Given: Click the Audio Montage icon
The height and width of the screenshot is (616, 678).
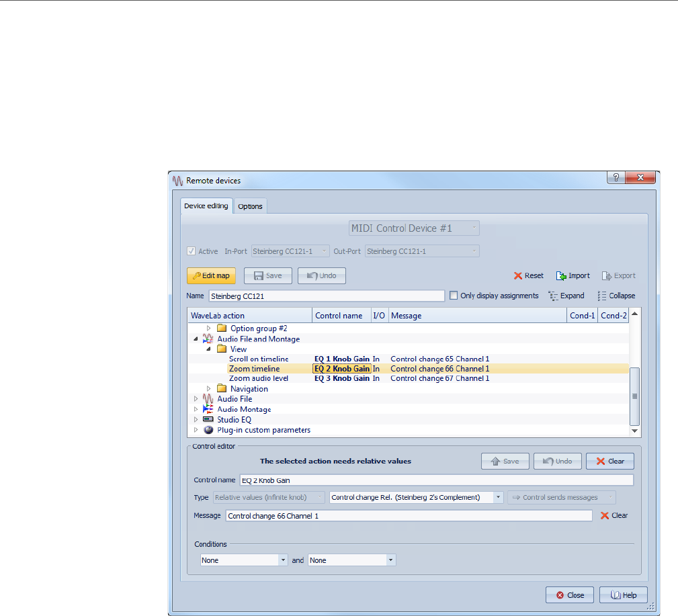Looking at the screenshot, I should coord(208,409).
